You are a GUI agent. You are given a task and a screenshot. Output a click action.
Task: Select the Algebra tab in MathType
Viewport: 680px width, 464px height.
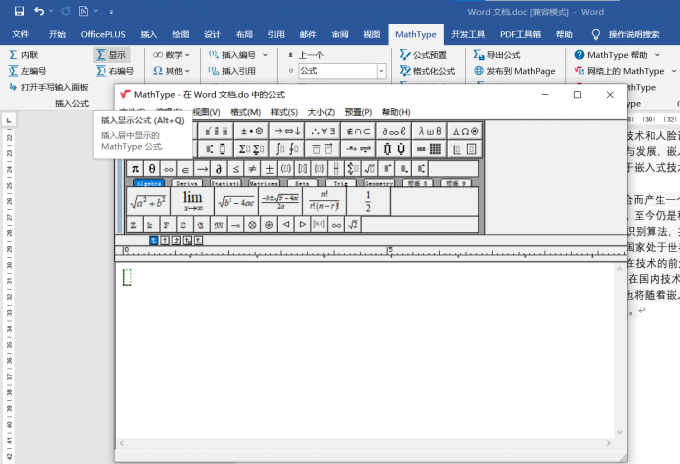tap(148, 184)
